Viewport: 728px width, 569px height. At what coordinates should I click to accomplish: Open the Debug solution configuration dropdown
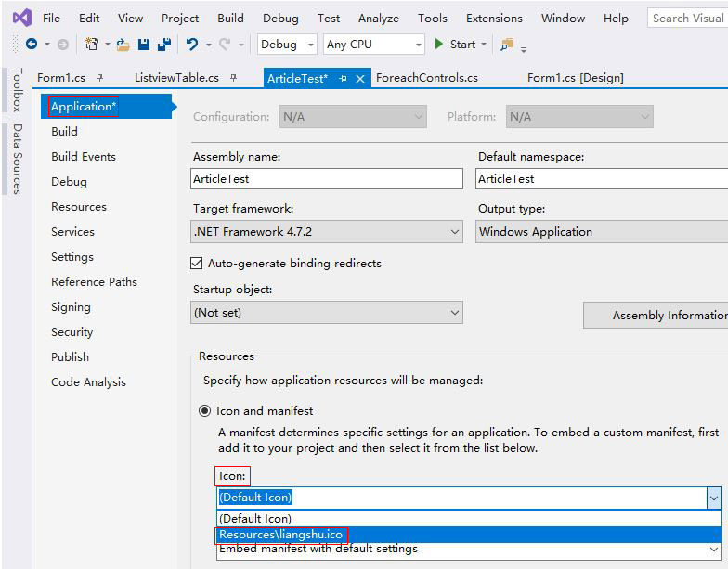288,45
